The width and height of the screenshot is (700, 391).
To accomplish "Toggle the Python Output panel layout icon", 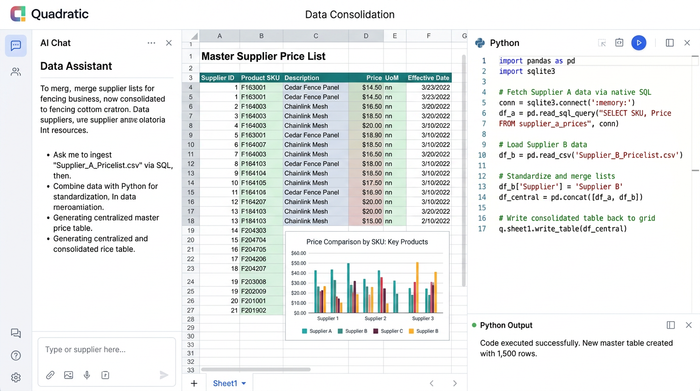I will pos(671,325).
